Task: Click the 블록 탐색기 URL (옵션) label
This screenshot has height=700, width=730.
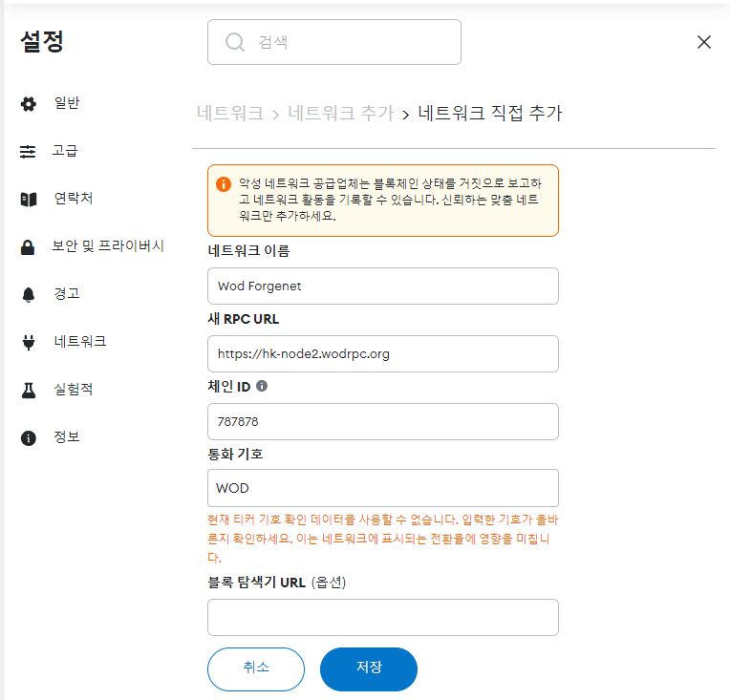Action: 276,583
